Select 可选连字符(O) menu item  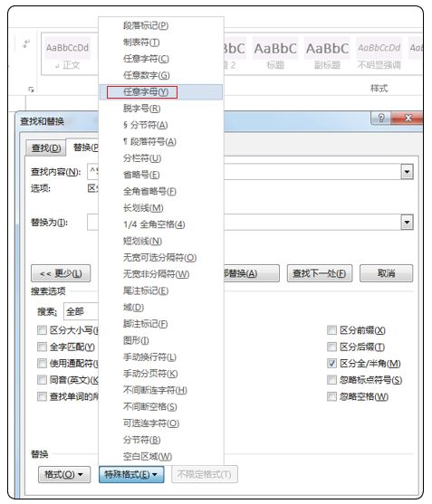pyautogui.click(x=161, y=423)
